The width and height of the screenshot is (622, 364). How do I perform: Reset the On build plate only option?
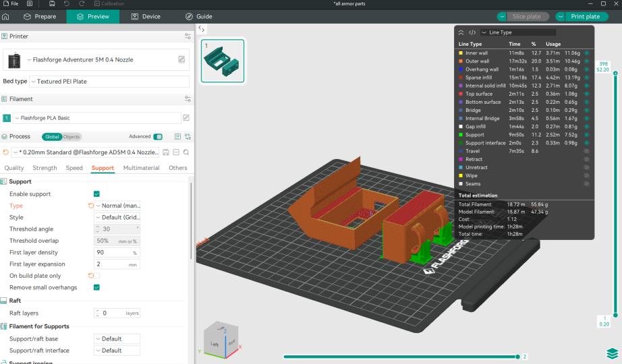click(91, 276)
